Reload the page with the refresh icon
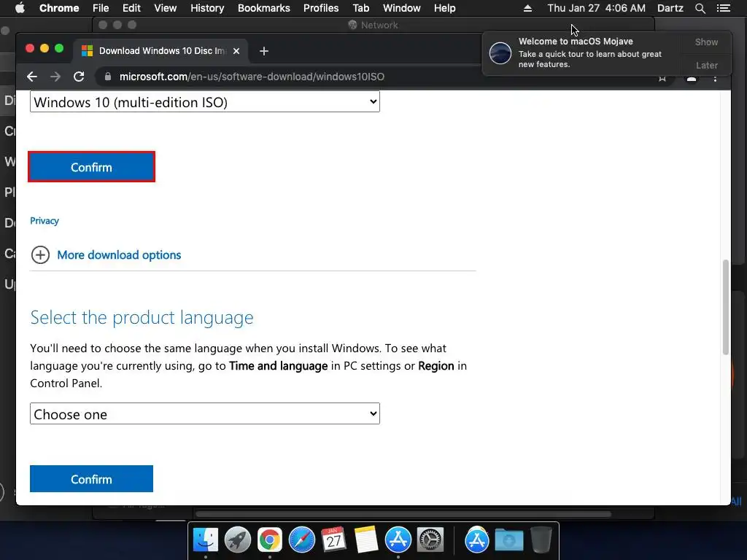Viewport: 747px width, 560px height. point(79,77)
